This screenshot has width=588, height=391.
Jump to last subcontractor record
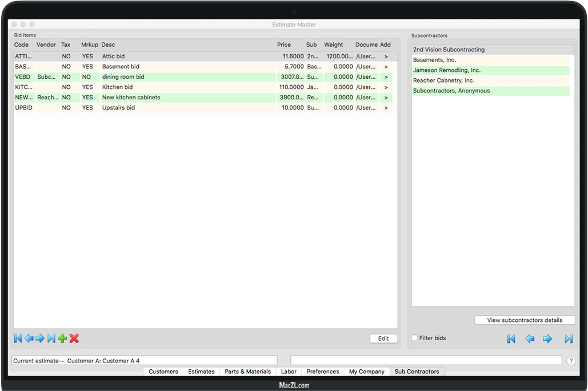pyautogui.click(x=569, y=339)
